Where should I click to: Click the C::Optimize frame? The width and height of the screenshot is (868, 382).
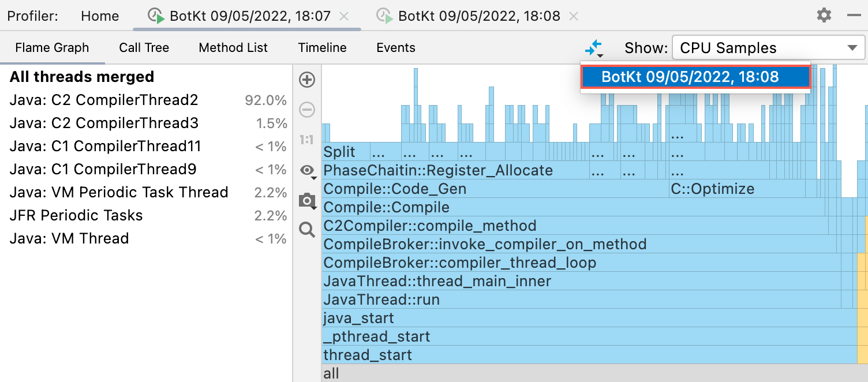click(x=737, y=189)
